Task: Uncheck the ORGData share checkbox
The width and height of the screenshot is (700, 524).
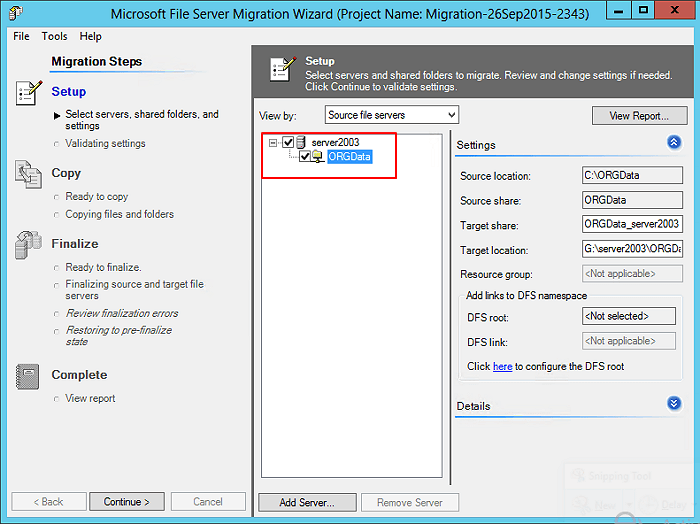Action: (305, 157)
